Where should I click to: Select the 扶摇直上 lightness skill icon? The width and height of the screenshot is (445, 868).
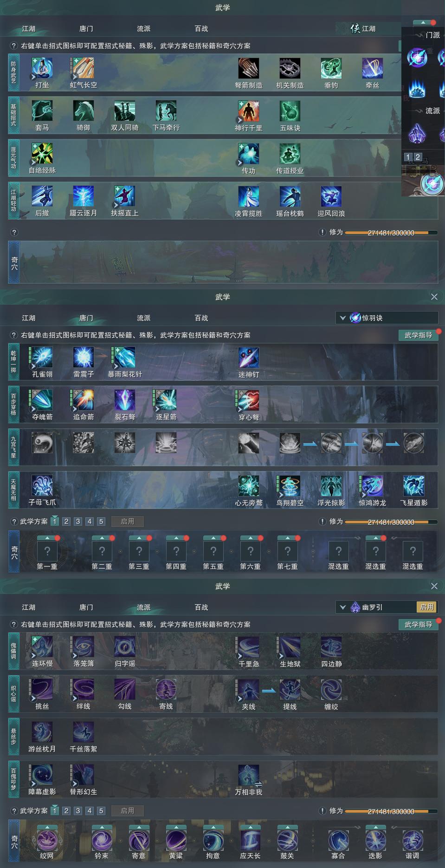pyautogui.click(x=125, y=196)
